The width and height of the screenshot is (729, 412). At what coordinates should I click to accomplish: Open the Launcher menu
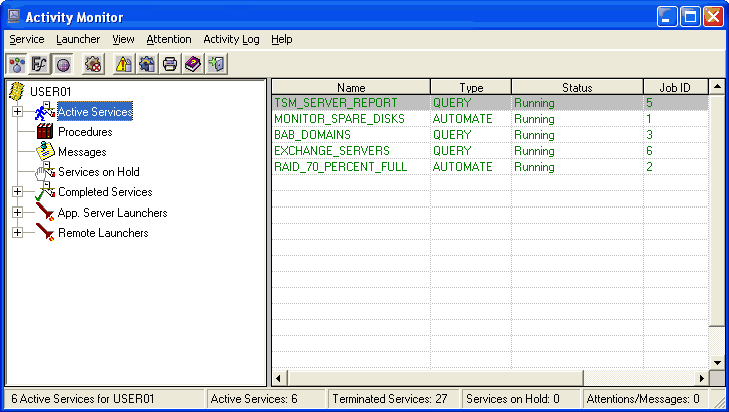pyautogui.click(x=78, y=39)
